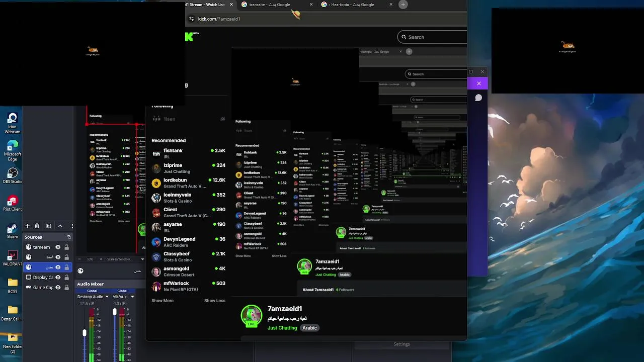Screen dimensions: 644x362
Task: Toggle the lock on Display Capture source
Action: (x=66, y=278)
